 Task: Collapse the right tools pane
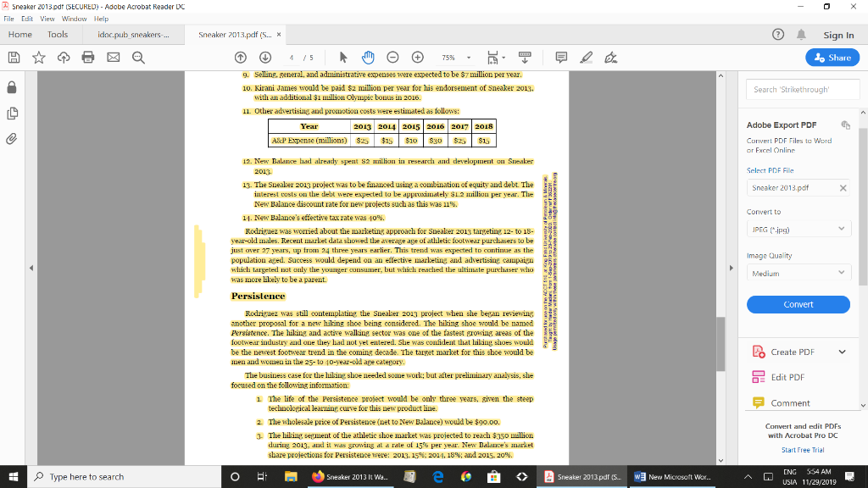tap(732, 268)
